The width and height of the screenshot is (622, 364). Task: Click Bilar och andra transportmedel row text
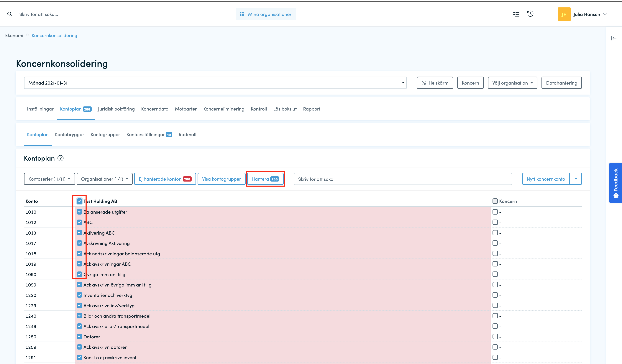(x=117, y=316)
